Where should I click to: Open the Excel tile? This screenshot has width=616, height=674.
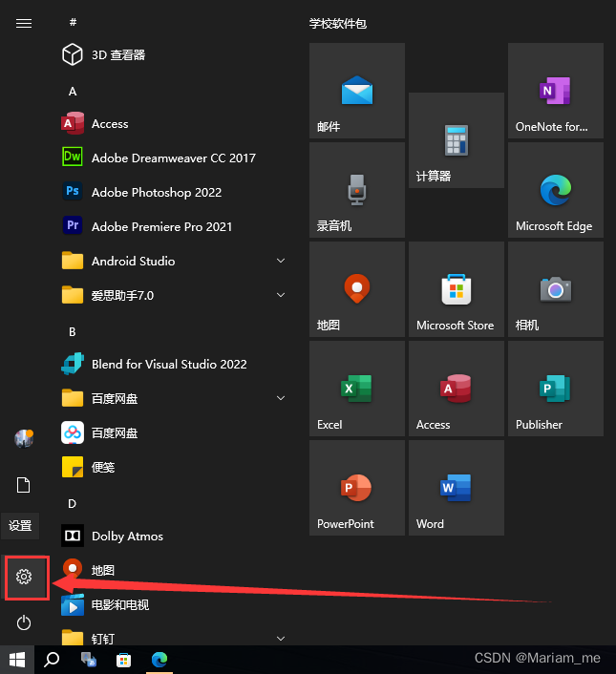coord(357,389)
